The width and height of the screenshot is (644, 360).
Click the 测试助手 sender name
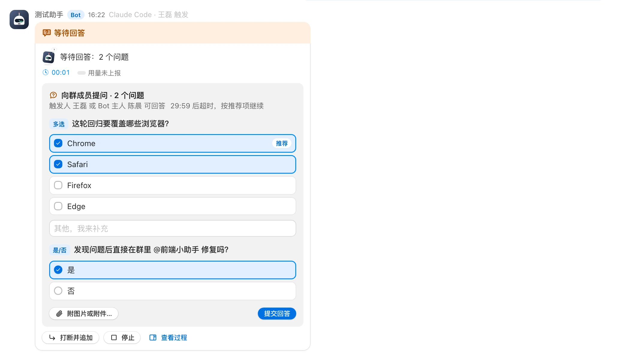click(x=49, y=15)
